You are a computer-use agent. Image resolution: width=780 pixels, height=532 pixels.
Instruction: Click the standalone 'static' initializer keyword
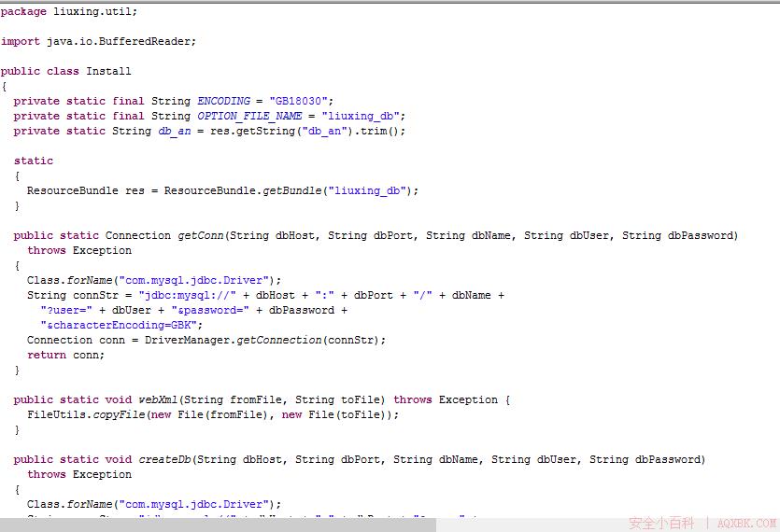point(34,161)
